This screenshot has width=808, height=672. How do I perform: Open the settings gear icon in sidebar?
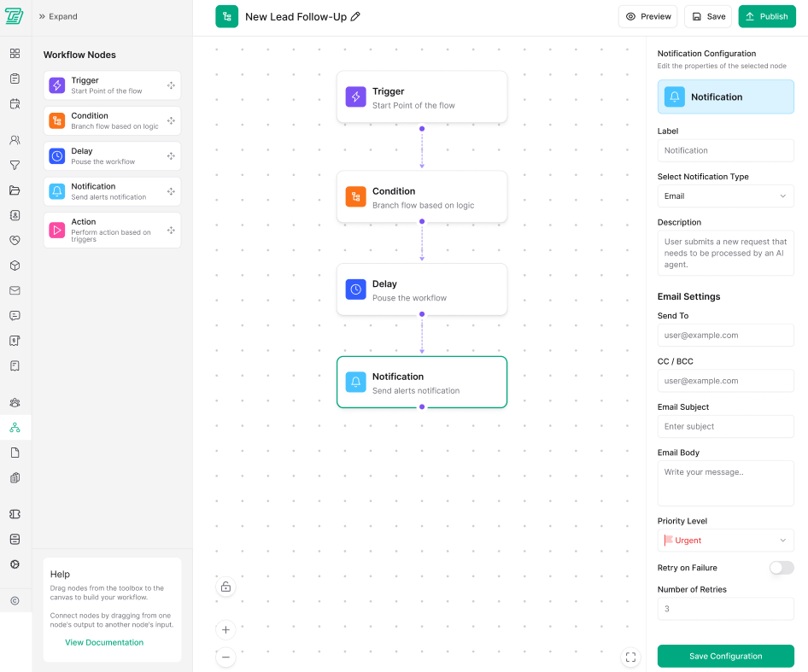click(15, 564)
